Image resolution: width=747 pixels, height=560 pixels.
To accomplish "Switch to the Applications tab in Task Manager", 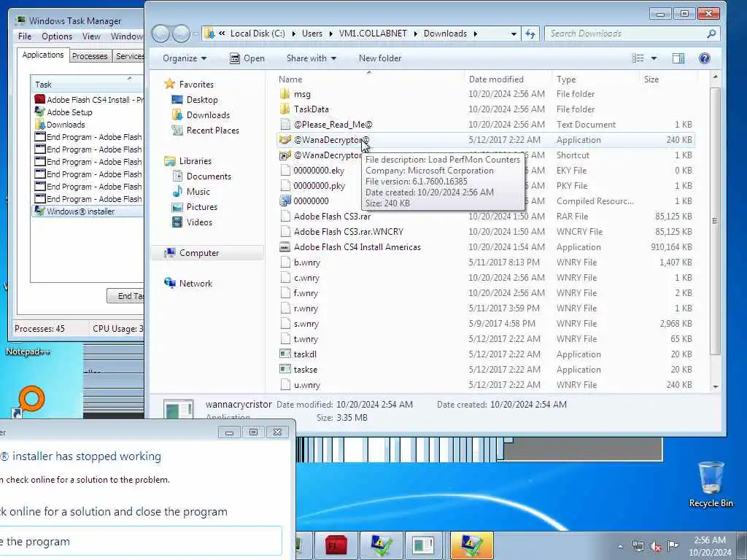I will click(x=43, y=55).
